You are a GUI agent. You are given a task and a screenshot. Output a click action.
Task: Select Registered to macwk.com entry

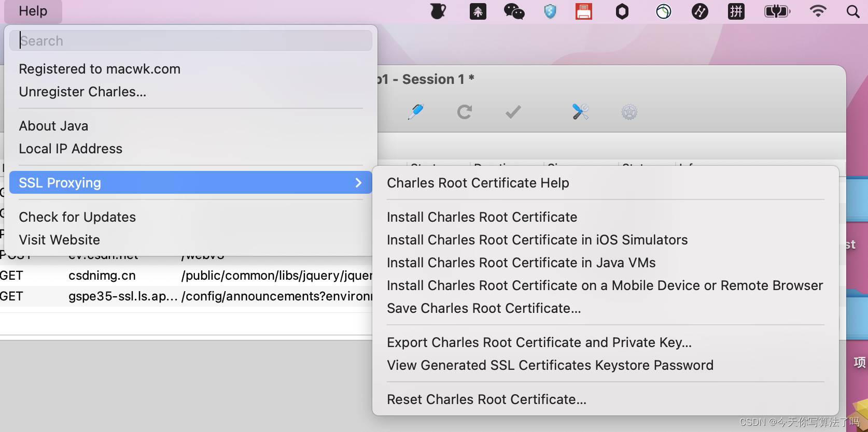(191, 69)
